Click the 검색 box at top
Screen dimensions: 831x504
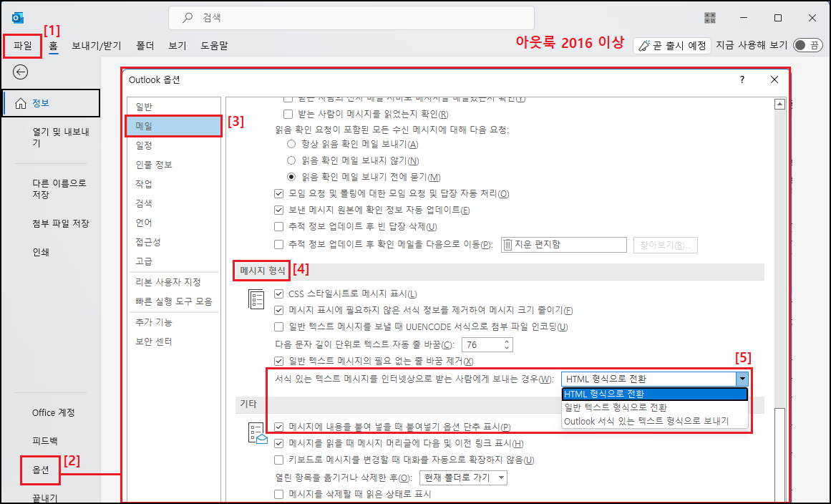click(x=351, y=17)
